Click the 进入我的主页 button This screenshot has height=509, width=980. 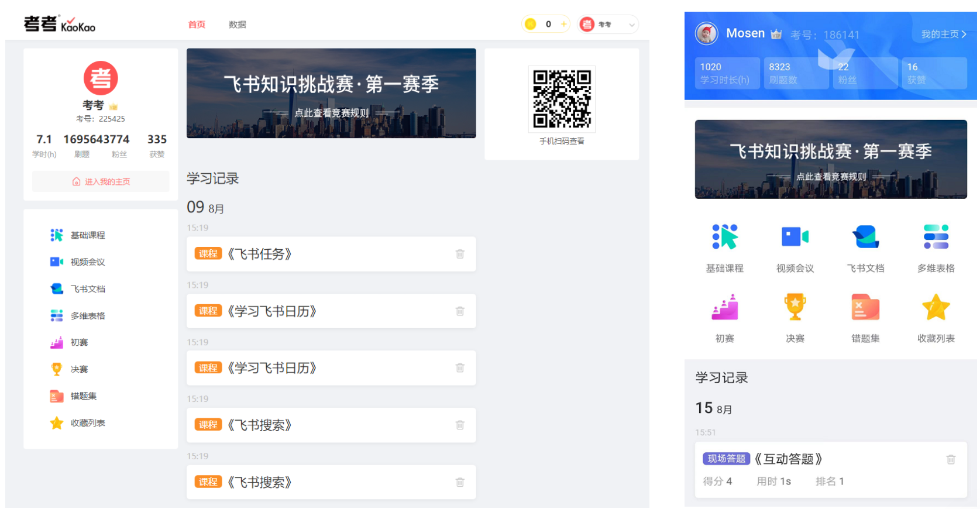pyautogui.click(x=101, y=181)
